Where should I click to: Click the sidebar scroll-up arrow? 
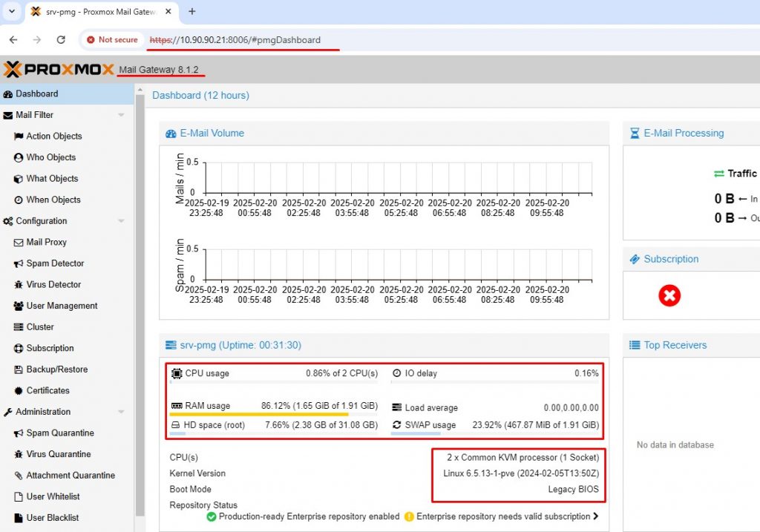point(140,90)
